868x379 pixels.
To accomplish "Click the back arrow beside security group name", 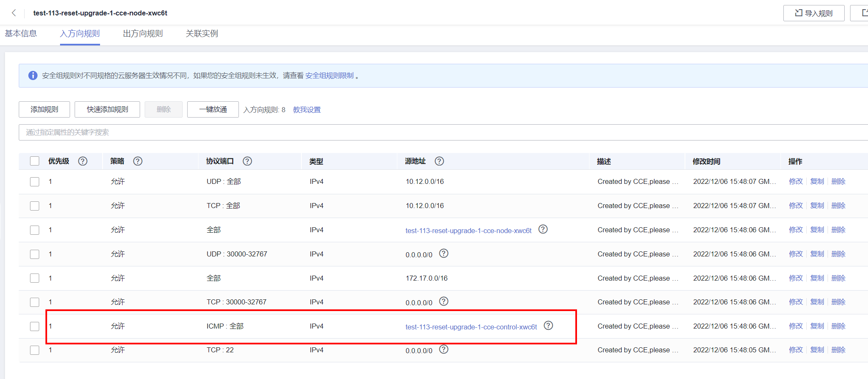I will click(x=14, y=13).
